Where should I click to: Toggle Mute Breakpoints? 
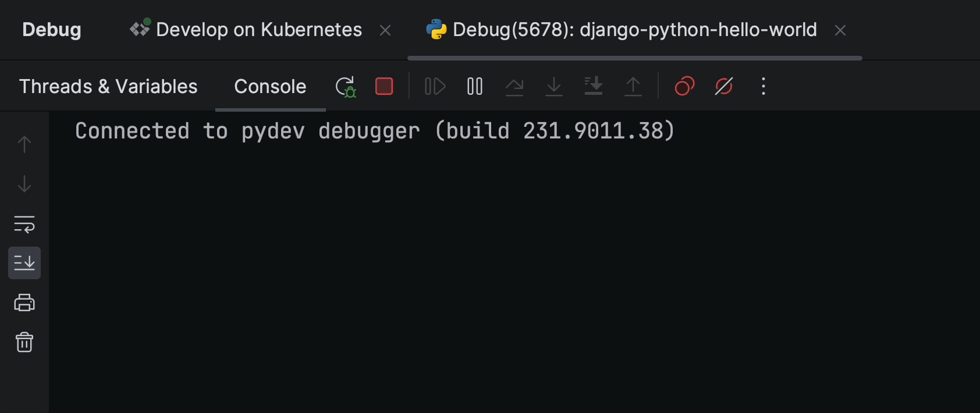pyautogui.click(x=724, y=87)
